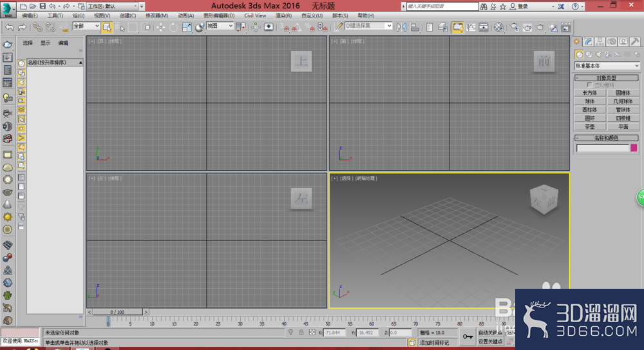Click the object name input field
The image size is (644, 350).
click(603, 148)
